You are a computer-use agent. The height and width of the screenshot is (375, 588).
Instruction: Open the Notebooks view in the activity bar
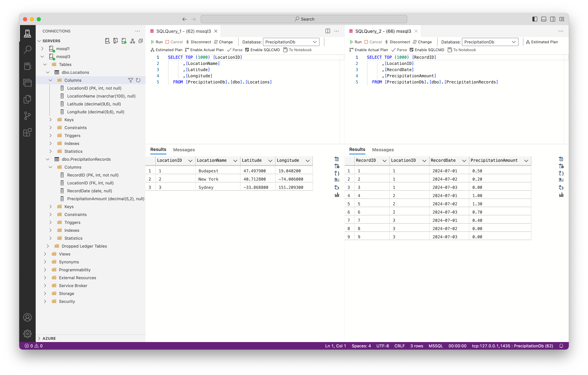click(27, 66)
